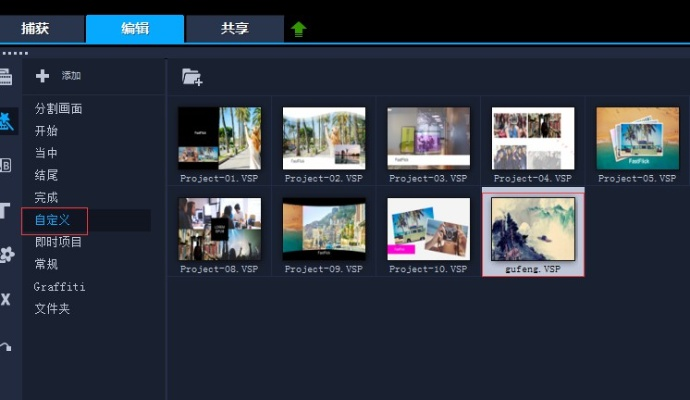Click the 添加 button with plus sign
Viewport: 690px width, 400px height.
(58, 76)
